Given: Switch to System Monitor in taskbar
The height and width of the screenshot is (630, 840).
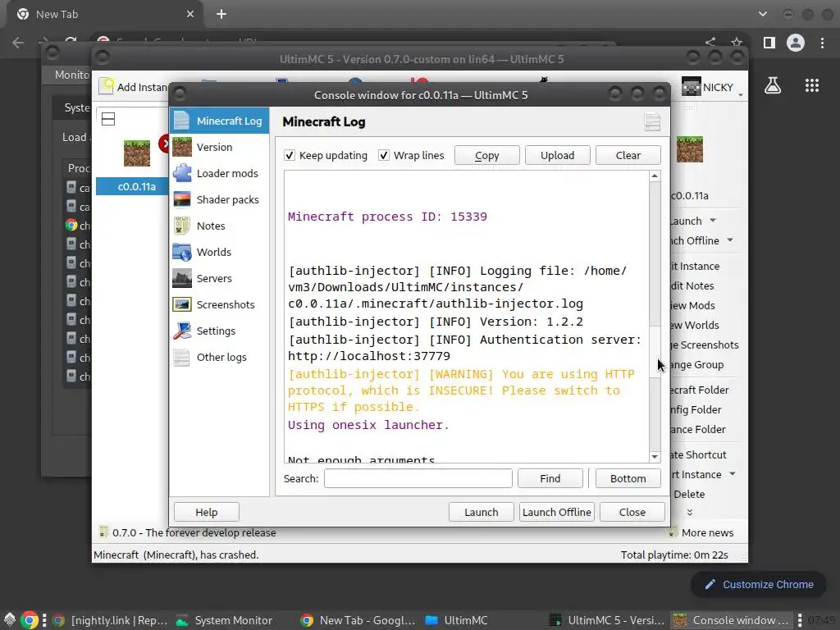Looking at the screenshot, I should tap(225, 620).
